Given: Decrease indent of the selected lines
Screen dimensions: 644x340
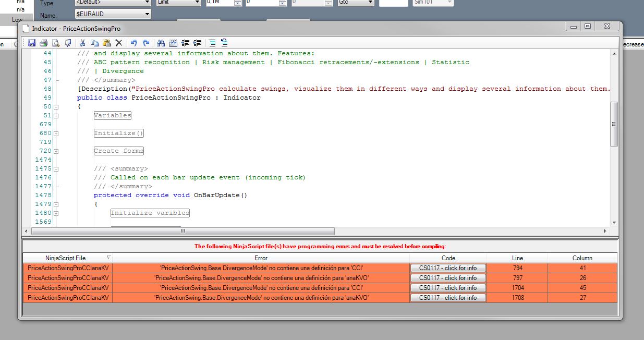Looking at the screenshot, I should coord(185,43).
